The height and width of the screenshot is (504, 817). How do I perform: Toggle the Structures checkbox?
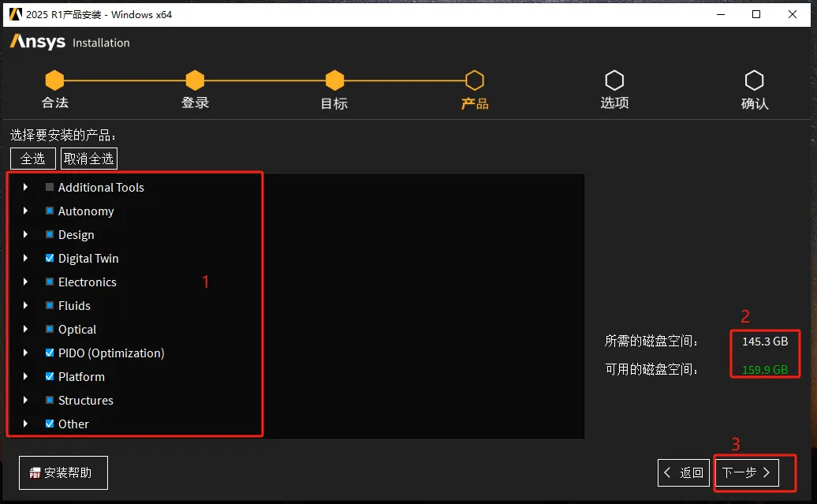(x=50, y=400)
